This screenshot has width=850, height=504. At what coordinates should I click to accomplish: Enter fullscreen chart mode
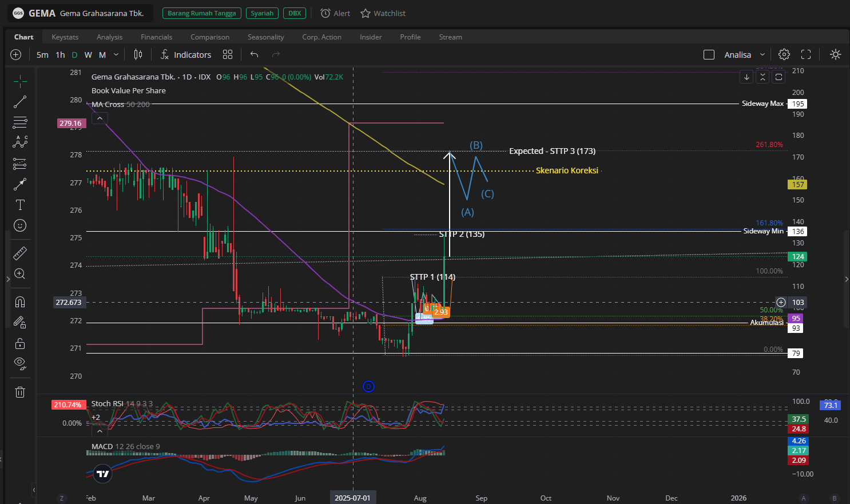coord(806,54)
